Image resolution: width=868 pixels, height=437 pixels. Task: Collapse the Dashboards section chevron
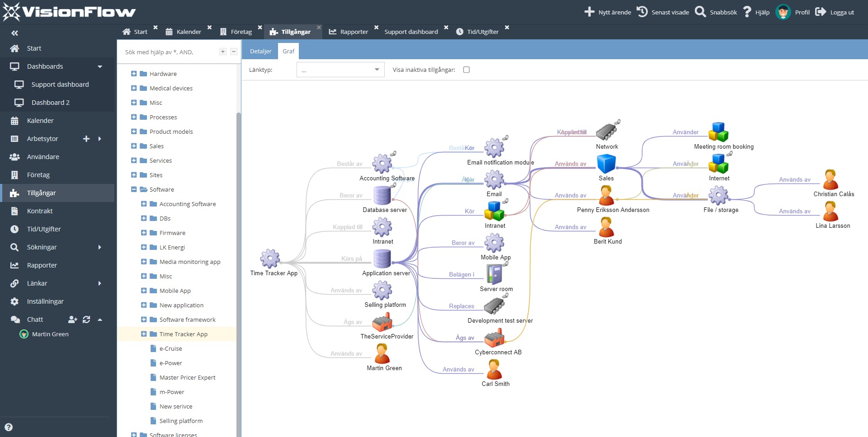[99, 66]
